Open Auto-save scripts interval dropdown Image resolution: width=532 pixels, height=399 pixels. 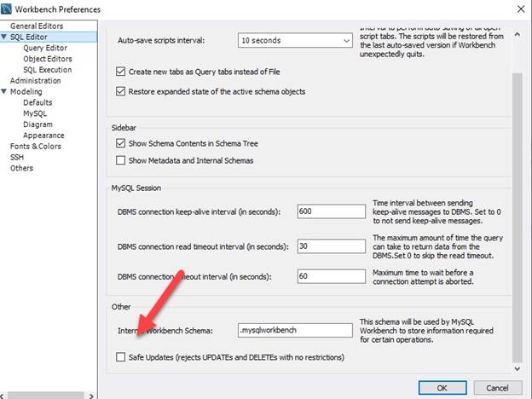(295, 40)
